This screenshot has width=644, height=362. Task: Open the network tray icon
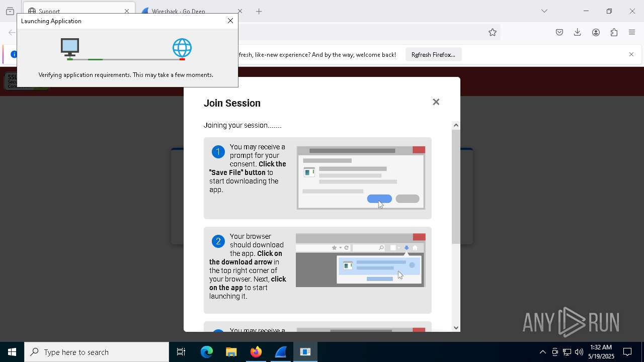[567, 352]
